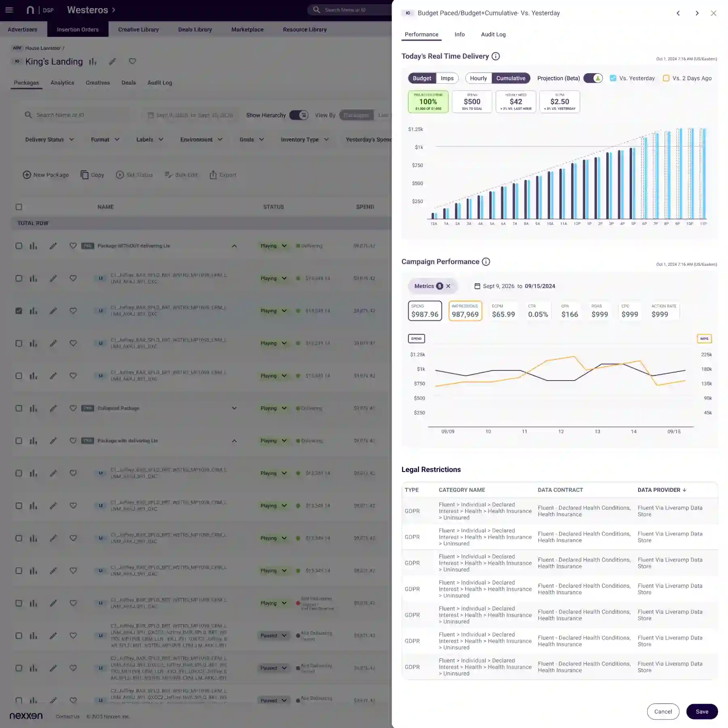Enable the Projection (Beta) toggle
The image size is (728, 728).
593,78
